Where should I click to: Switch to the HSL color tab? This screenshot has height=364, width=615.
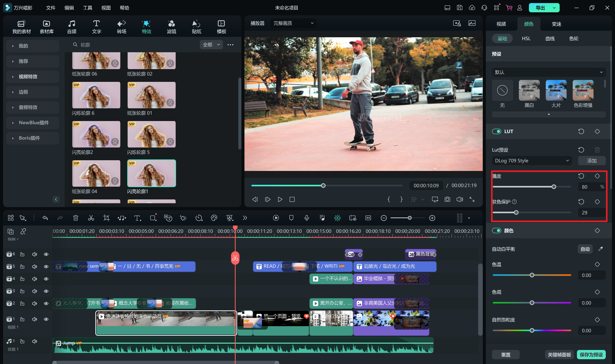pos(527,39)
